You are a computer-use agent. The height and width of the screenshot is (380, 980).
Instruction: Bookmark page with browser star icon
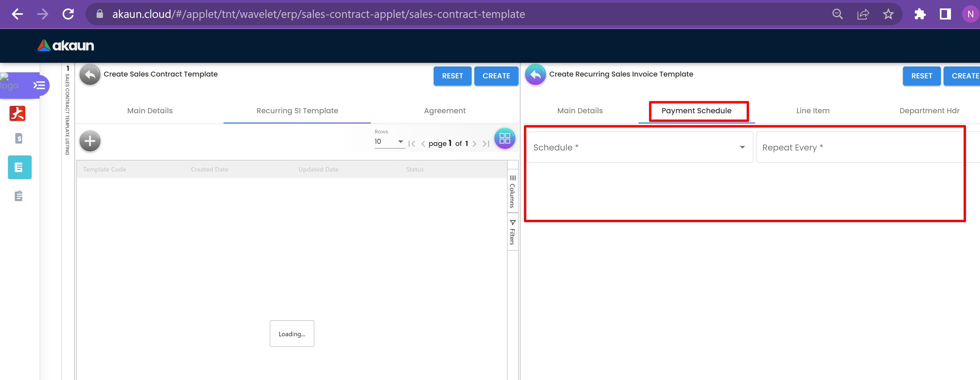[888, 15]
